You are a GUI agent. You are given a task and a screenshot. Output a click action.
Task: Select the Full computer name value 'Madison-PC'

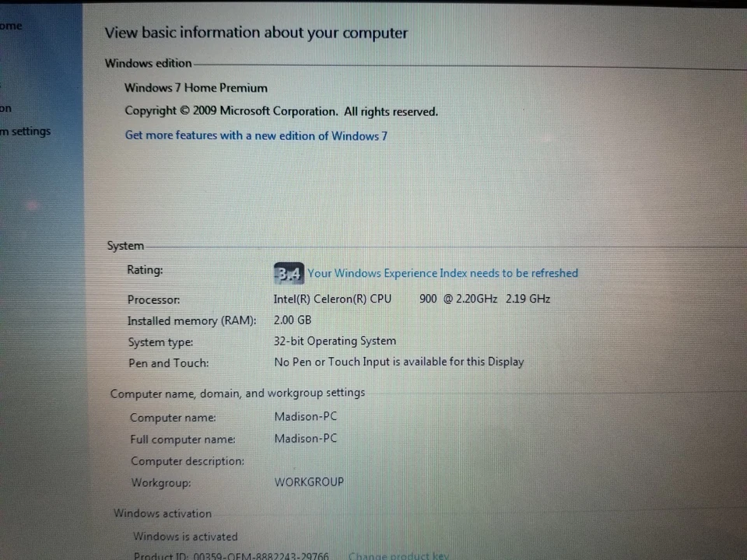pos(305,438)
